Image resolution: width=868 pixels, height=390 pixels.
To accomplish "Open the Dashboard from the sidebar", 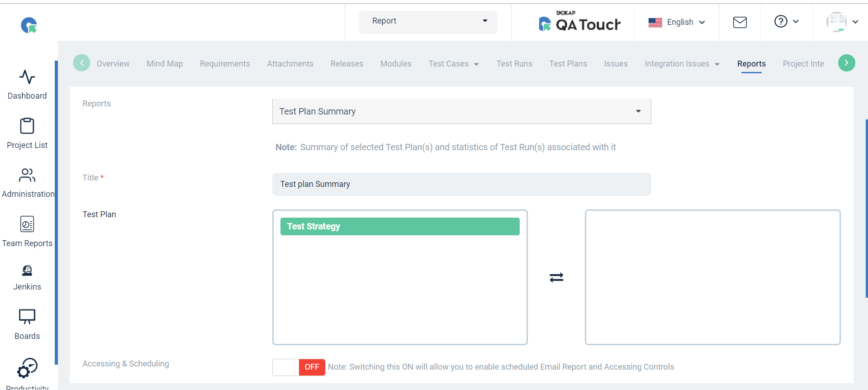I will (27, 85).
